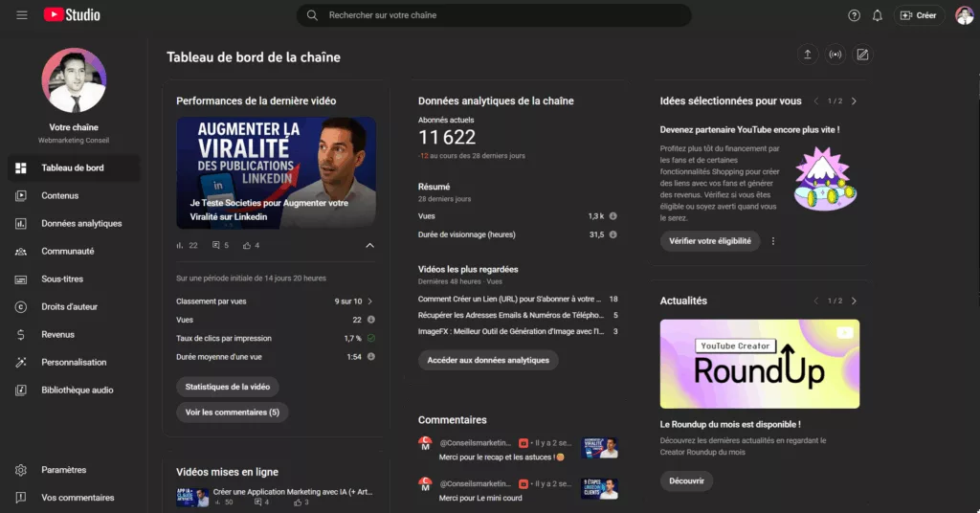Open three-dot menu next to Vérifier votre éligibilité
Image resolution: width=980 pixels, height=513 pixels.
click(773, 241)
